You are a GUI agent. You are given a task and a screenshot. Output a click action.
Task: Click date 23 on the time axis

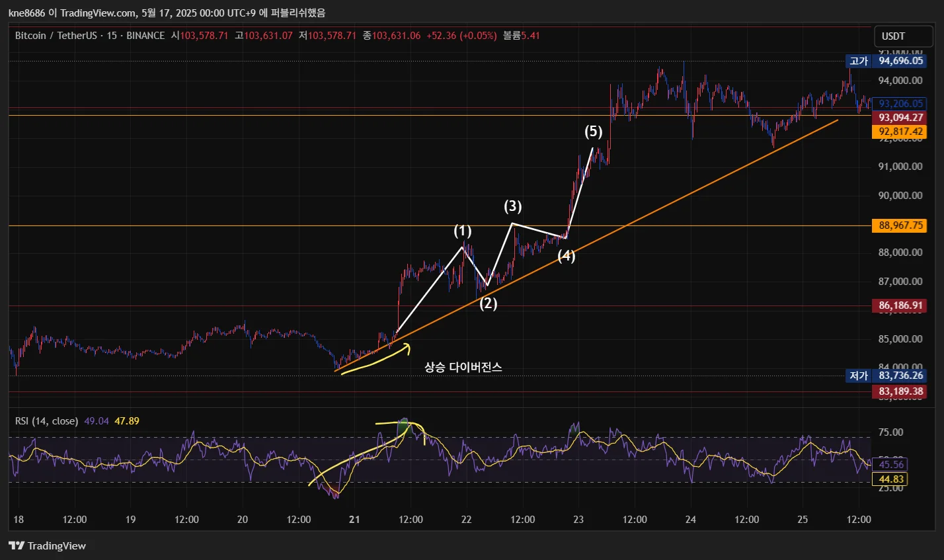(x=578, y=520)
